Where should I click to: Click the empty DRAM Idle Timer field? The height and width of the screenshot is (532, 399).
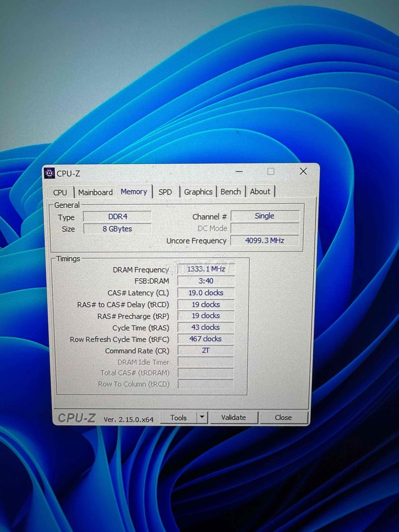click(x=206, y=362)
